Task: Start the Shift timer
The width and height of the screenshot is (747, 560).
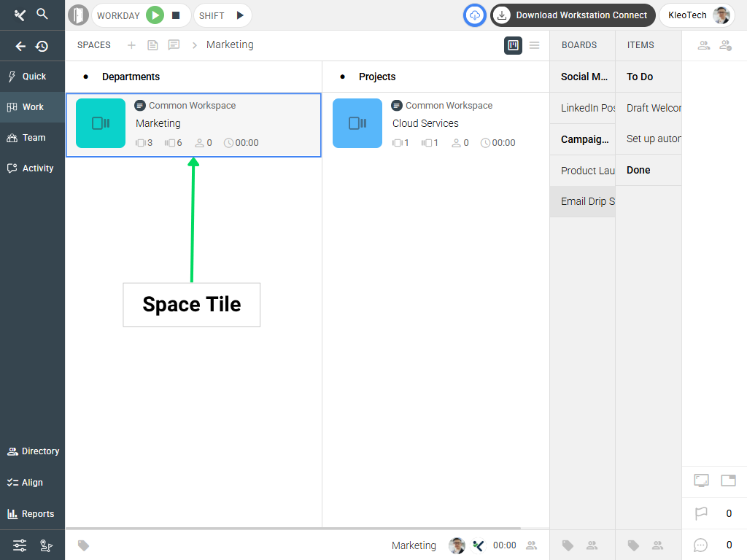Action: click(x=240, y=15)
